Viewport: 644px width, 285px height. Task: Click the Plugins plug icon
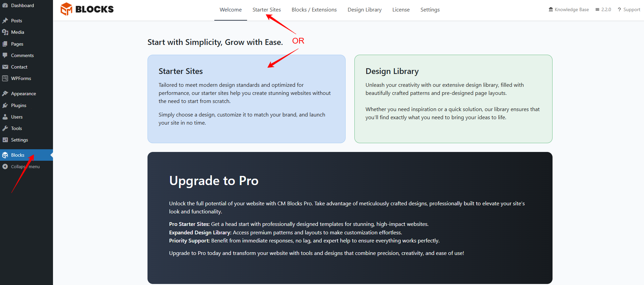pos(5,105)
